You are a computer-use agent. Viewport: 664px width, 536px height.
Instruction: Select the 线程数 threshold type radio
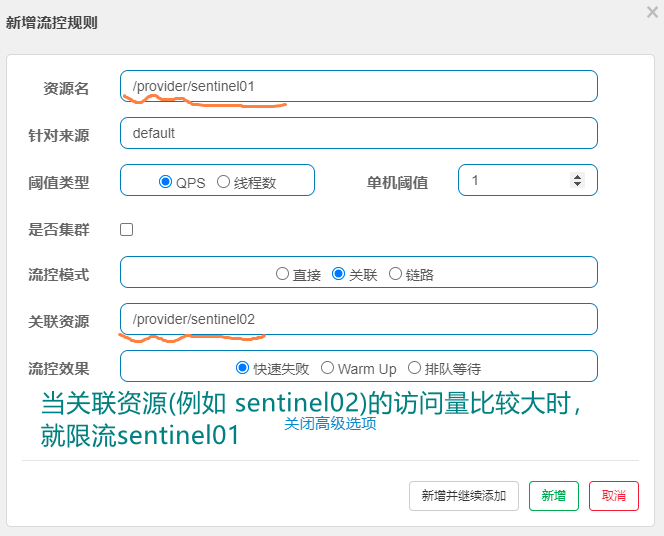[x=223, y=182]
